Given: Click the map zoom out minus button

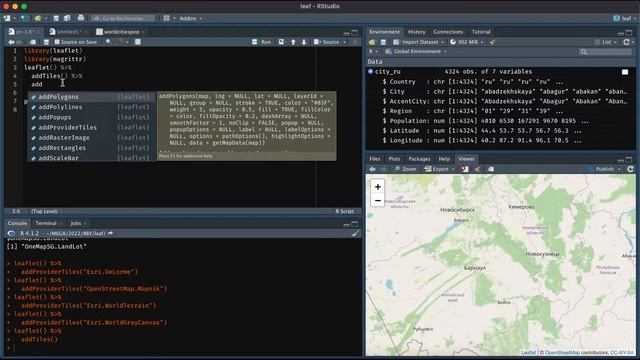Looking at the screenshot, I should (378, 200).
